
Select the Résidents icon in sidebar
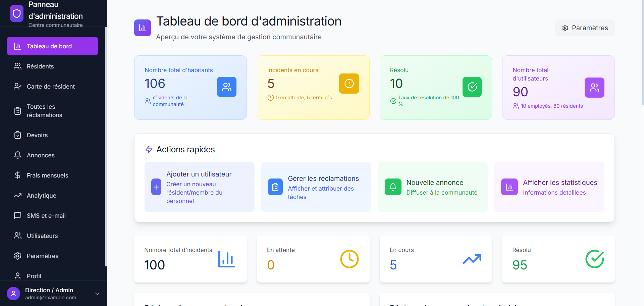click(18, 66)
